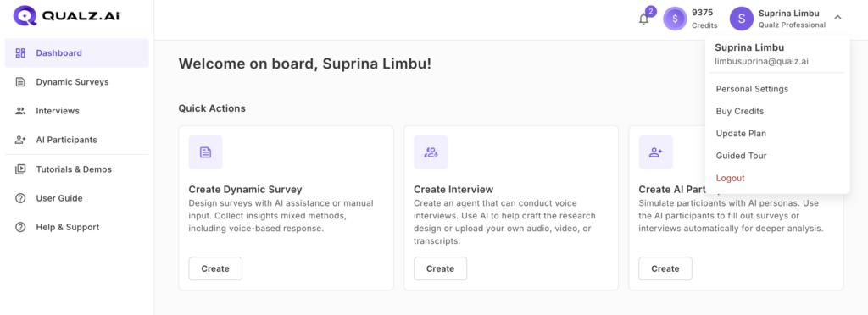The height and width of the screenshot is (315, 868).
Task: Collapse the profile menu chevron
Action: click(837, 18)
